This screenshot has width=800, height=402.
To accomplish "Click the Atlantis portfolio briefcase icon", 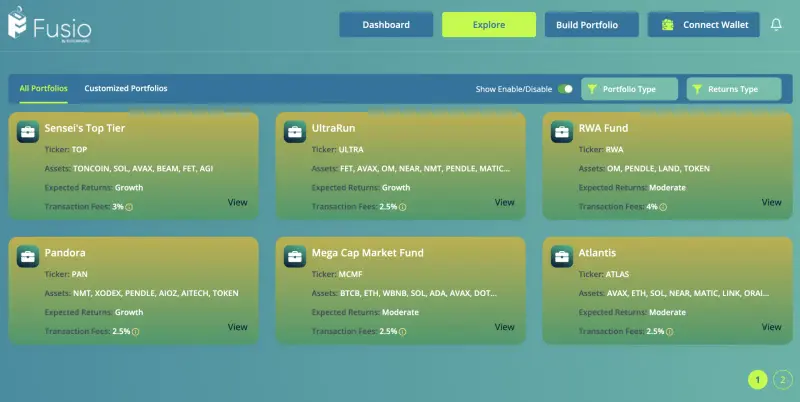I will [561, 256].
